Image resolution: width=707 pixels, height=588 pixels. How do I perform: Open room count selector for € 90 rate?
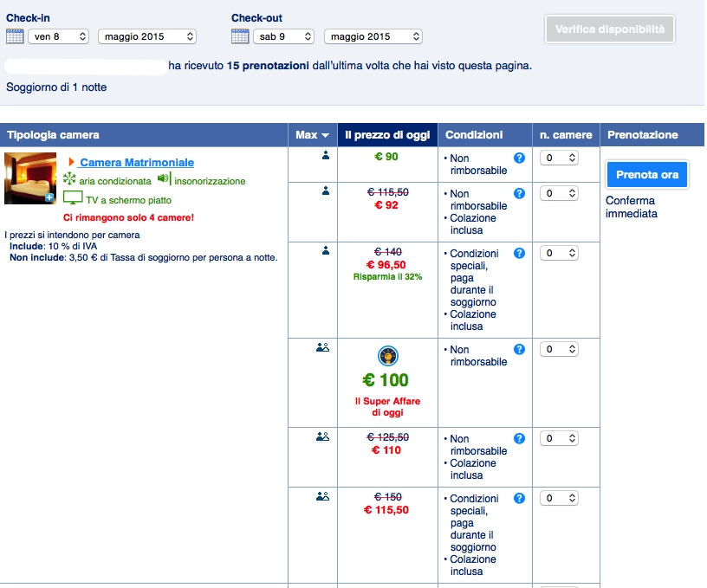point(559,158)
